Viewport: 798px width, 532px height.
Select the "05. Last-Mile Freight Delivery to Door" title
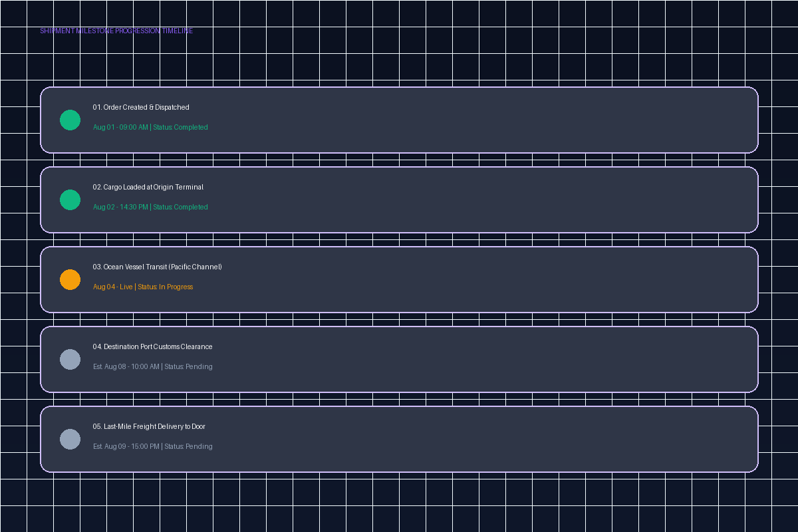click(150, 426)
